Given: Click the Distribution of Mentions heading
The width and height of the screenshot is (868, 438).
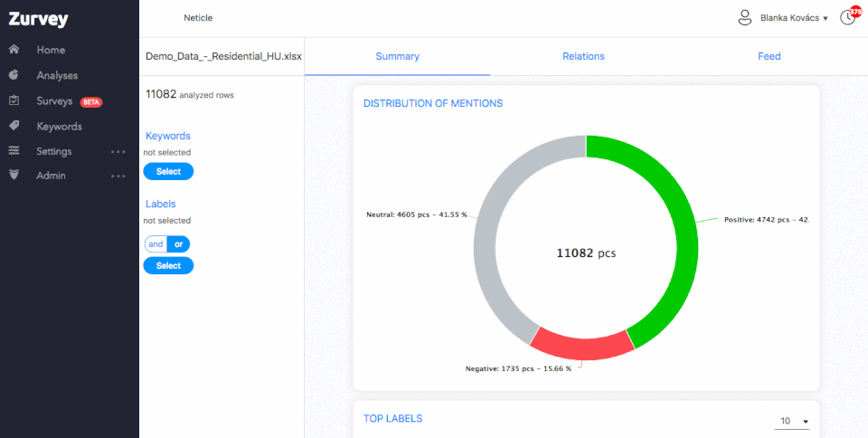Looking at the screenshot, I should 433,103.
